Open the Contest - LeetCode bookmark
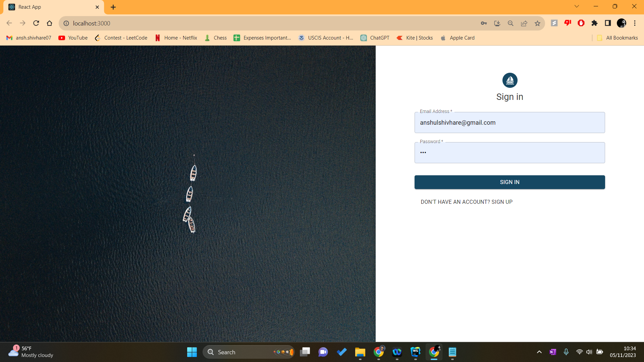 pos(121,38)
